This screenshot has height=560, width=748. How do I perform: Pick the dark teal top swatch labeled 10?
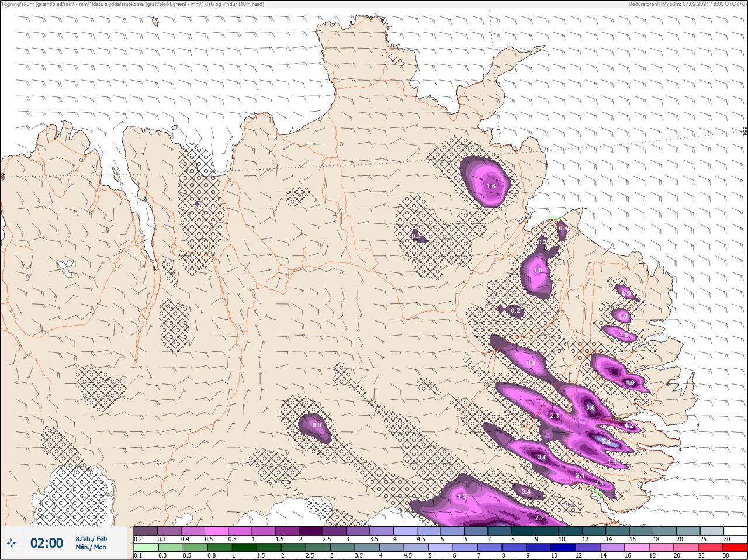click(x=572, y=531)
